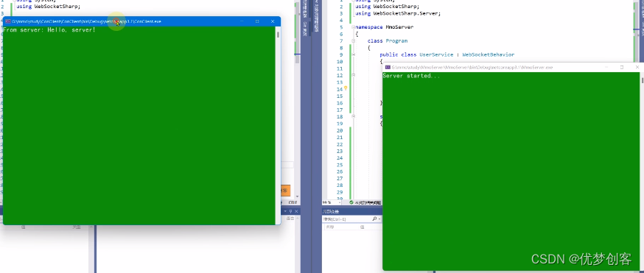Select the locals panel title tab
Image resolution: width=644 pixels, height=273 pixels.
pyautogui.click(x=331, y=211)
